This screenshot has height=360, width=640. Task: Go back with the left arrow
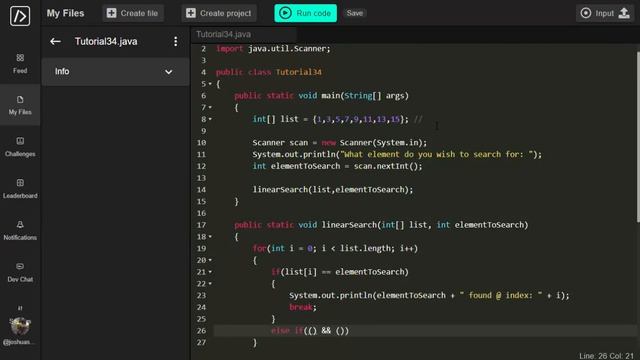[56, 41]
